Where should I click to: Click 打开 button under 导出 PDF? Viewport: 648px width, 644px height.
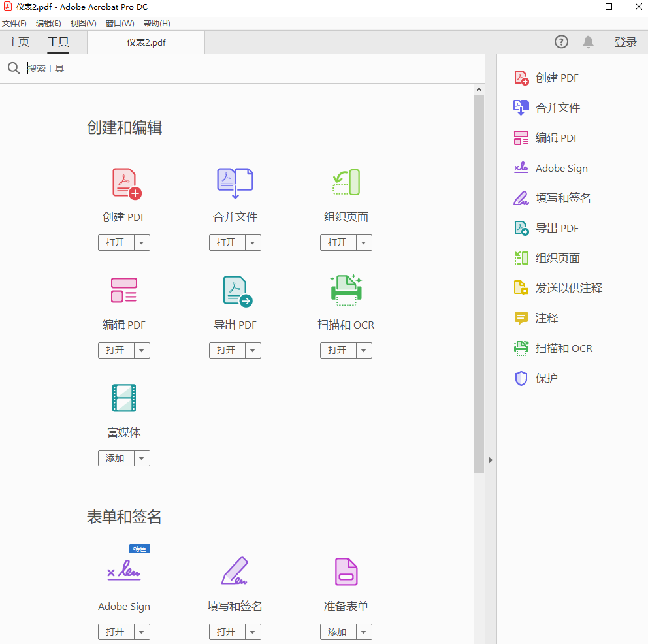(x=227, y=350)
